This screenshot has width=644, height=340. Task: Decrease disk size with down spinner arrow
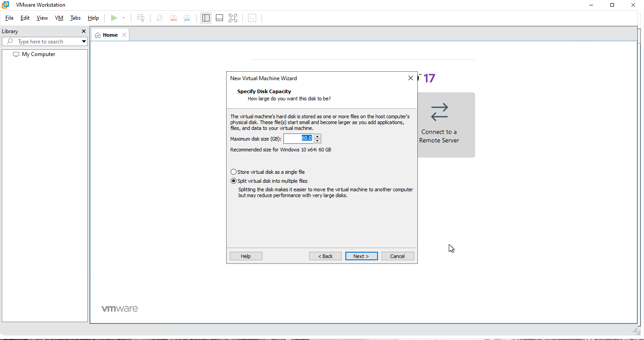tap(317, 141)
